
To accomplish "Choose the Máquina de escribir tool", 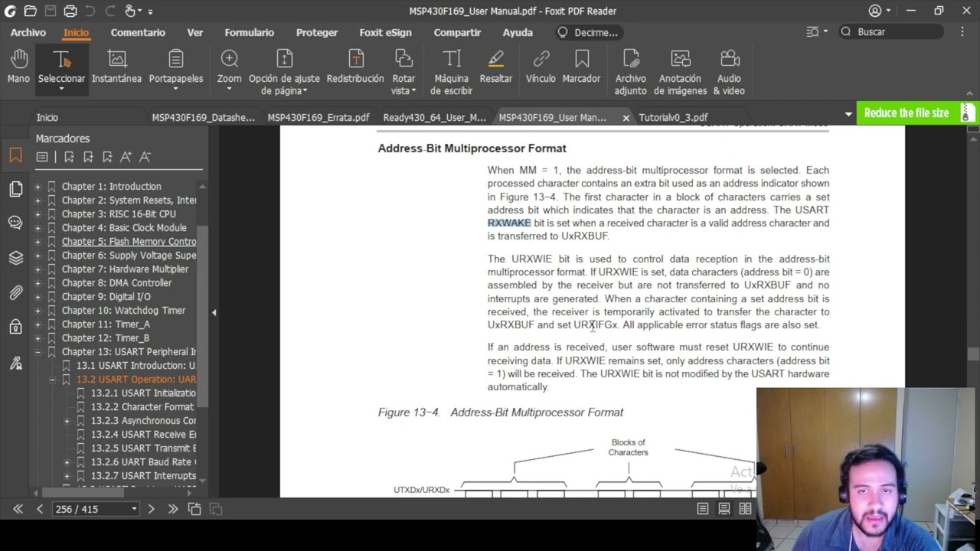I will [452, 73].
